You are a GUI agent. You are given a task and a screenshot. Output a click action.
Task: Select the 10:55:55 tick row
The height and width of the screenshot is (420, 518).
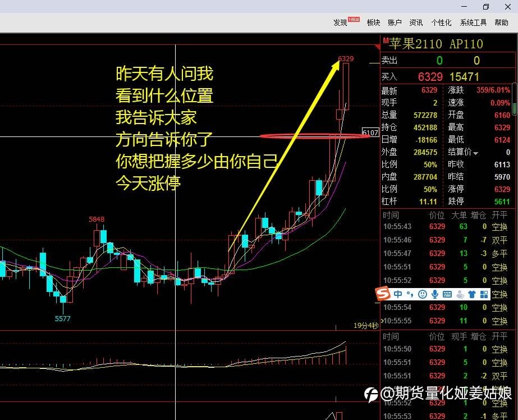(445, 321)
